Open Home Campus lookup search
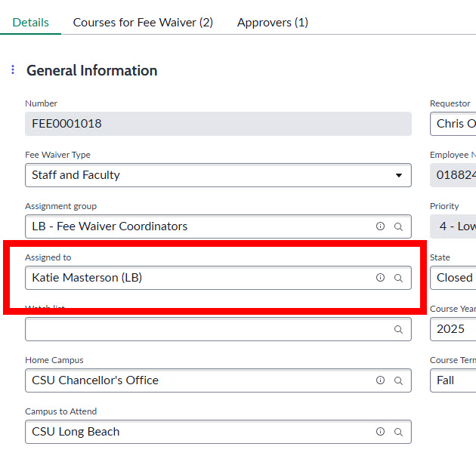Screen dimensions: 476x465 [x=398, y=380]
